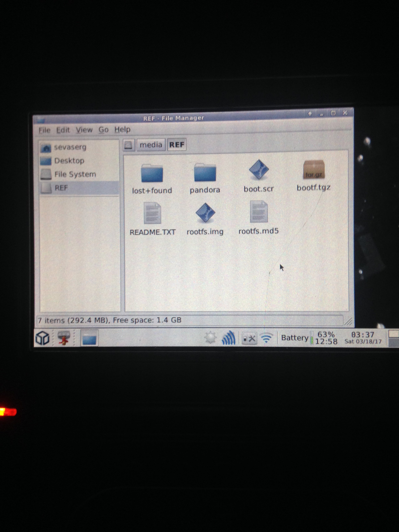
Task: Click the filesystem root path button
Action: pyautogui.click(x=129, y=145)
